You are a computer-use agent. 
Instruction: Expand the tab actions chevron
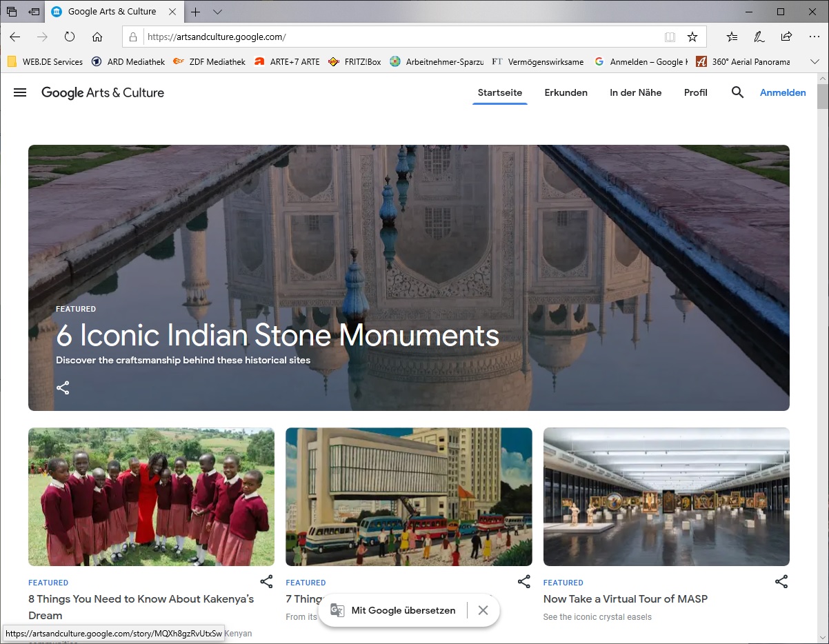click(x=217, y=12)
